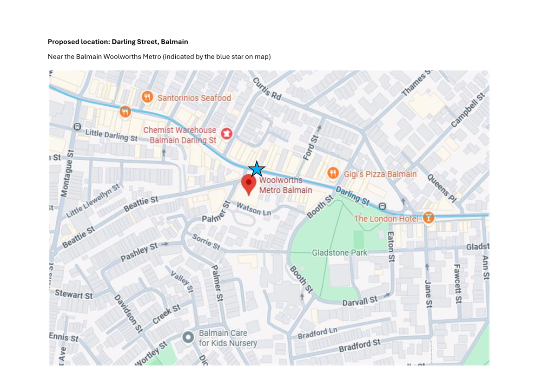Viewport: 555px width, 392px height.
Task: Select the red Woolworths Metro location pin
Action: tap(249, 184)
